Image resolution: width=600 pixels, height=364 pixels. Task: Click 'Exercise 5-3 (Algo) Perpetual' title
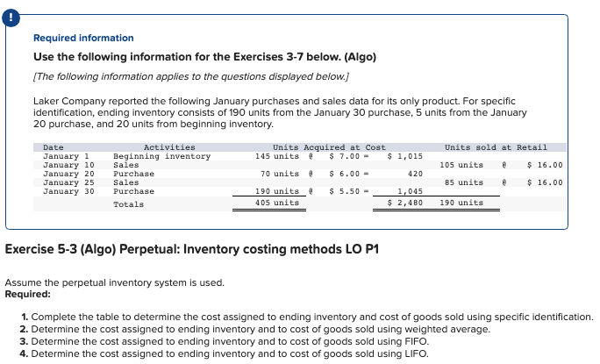(192, 249)
